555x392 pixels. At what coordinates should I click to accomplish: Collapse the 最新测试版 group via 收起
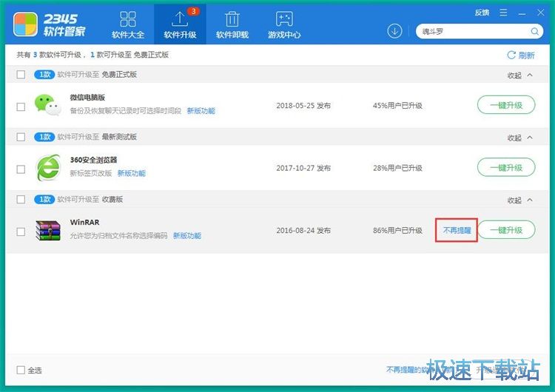(x=520, y=138)
